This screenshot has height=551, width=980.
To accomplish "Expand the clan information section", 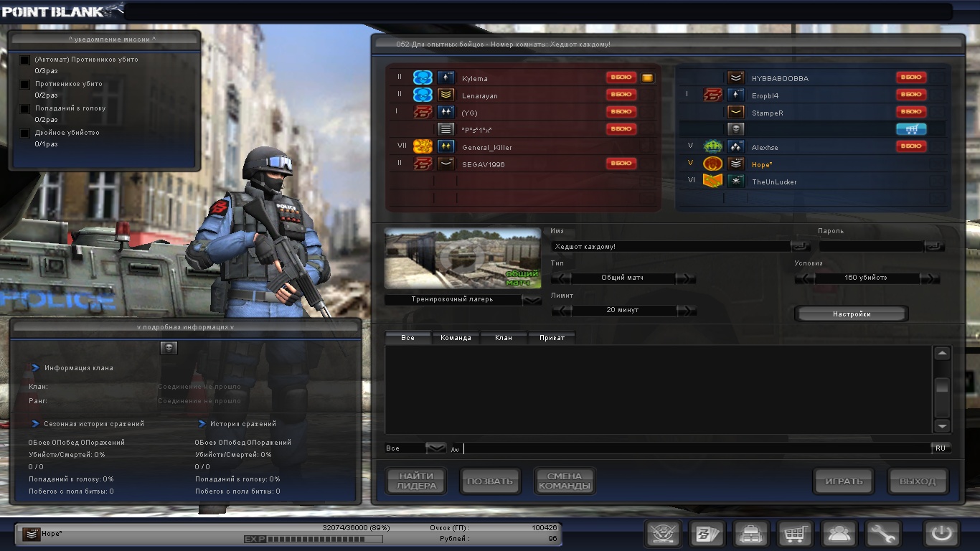I will point(35,368).
